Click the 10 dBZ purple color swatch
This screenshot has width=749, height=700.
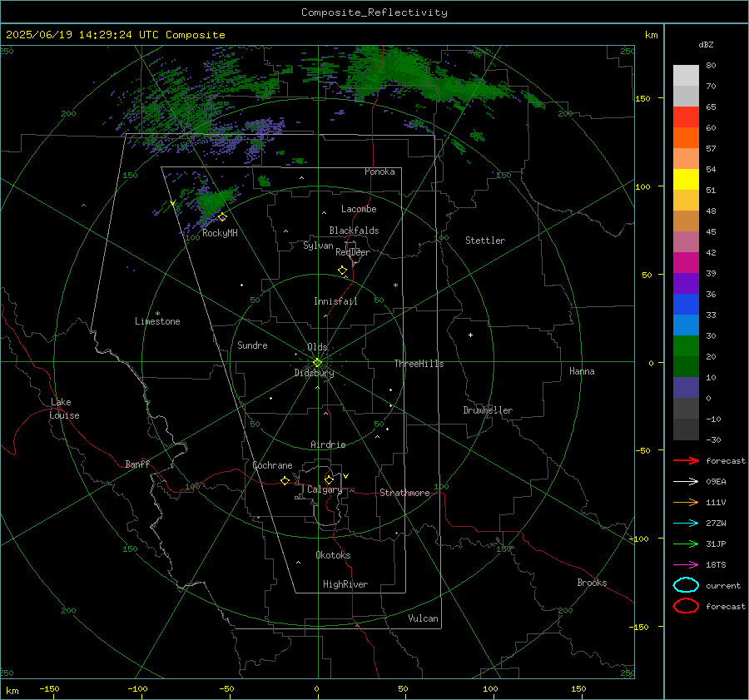pyautogui.click(x=686, y=388)
